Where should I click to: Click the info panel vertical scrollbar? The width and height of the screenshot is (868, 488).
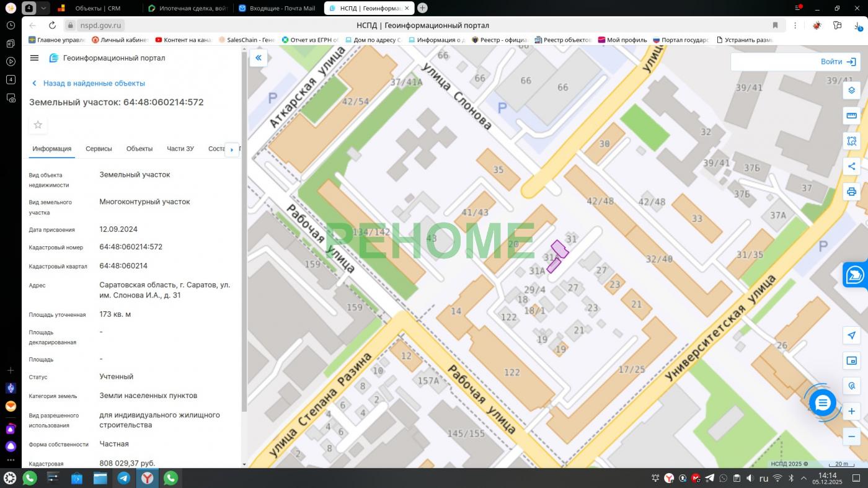[x=244, y=229]
